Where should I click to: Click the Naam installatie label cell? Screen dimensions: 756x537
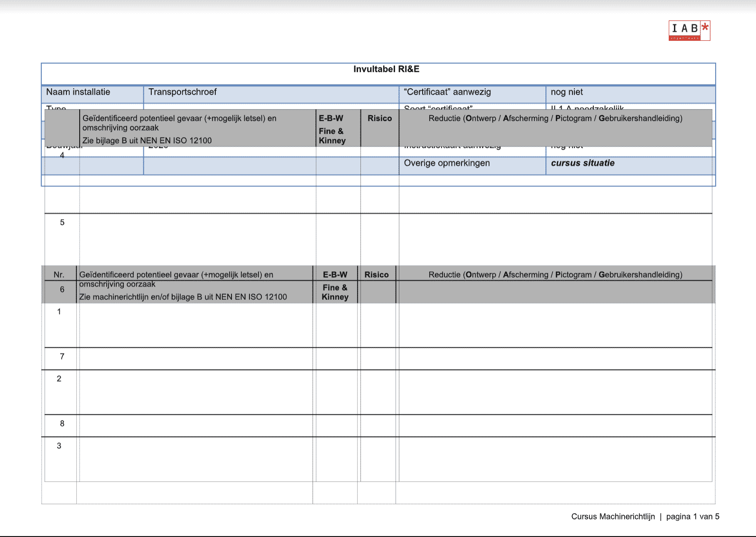[78, 92]
